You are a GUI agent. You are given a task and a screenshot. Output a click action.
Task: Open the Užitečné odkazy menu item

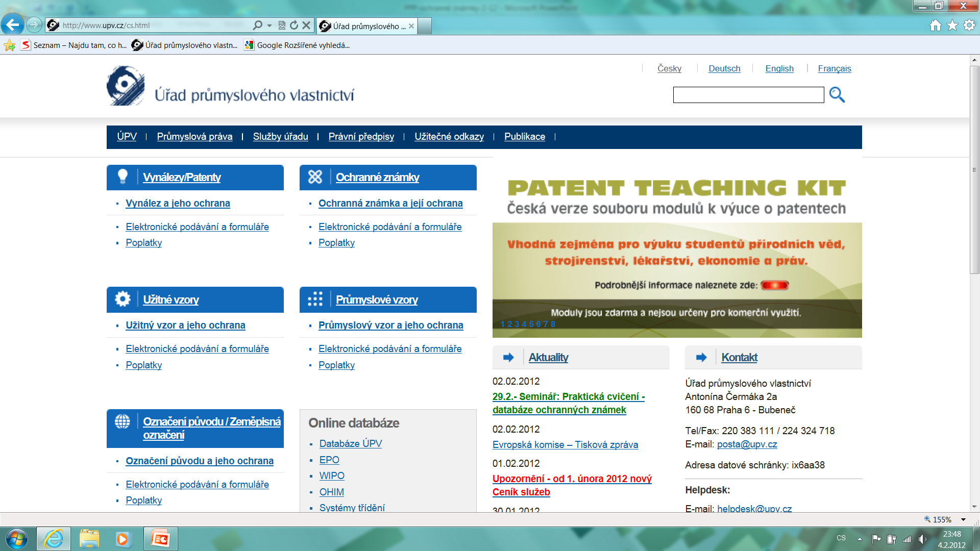pyautogui.click(x=449, y=136)
